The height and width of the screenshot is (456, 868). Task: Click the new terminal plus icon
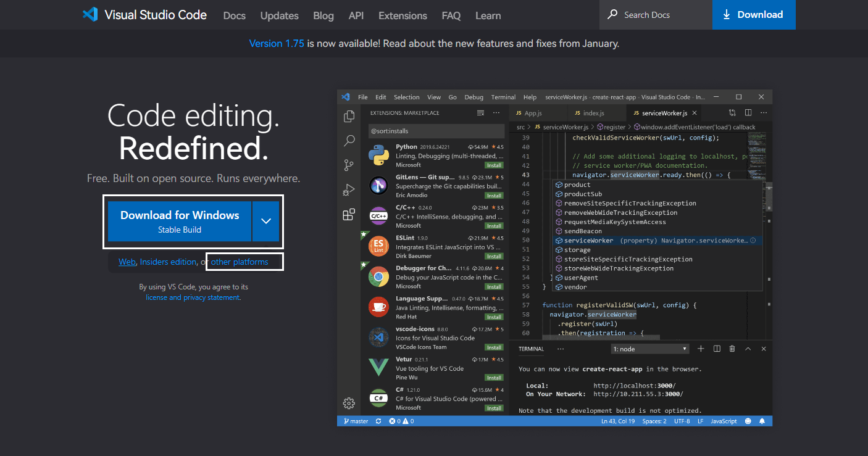pos(701,349)
